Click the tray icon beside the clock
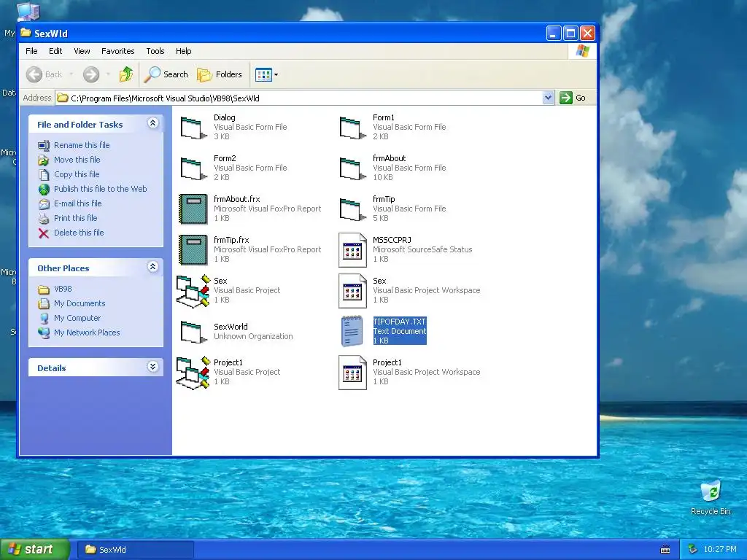 (693, 550)
